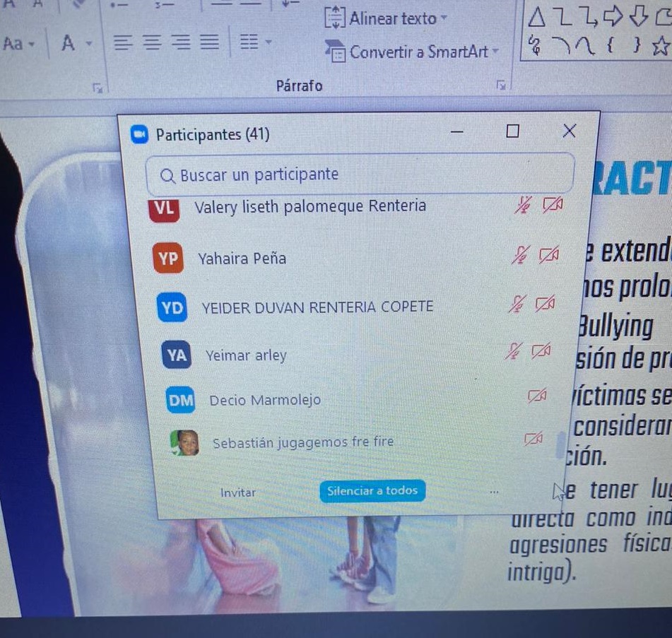The height and width of the screenshot is (638, 672).
Task: Click Yahaira Peña's muted microphone icon
Action: (x=521, y=255)
